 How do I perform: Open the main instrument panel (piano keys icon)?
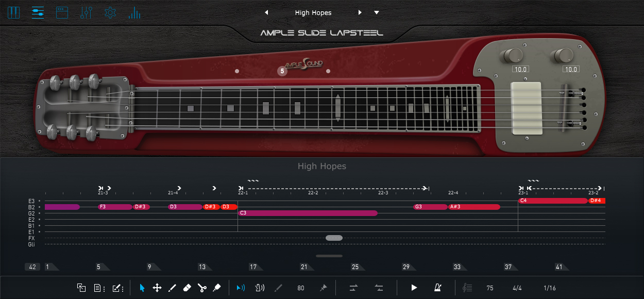[x=13, y=12]
